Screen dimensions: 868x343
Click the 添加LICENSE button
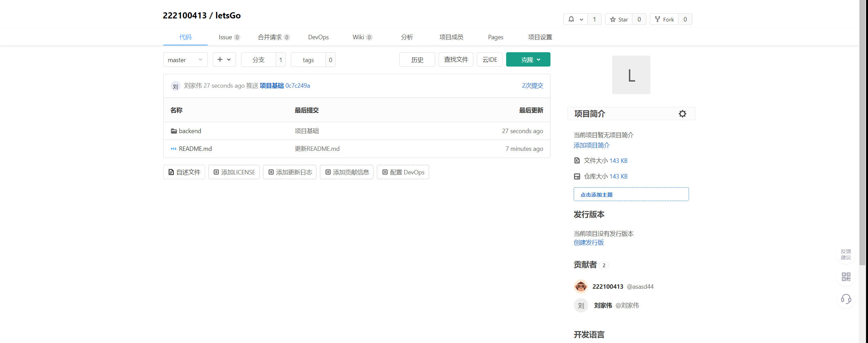[234, 172]
